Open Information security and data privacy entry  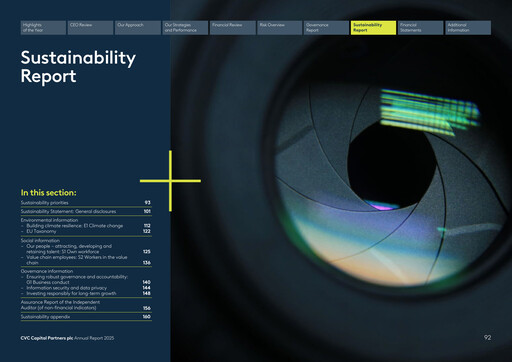(86, 288)
